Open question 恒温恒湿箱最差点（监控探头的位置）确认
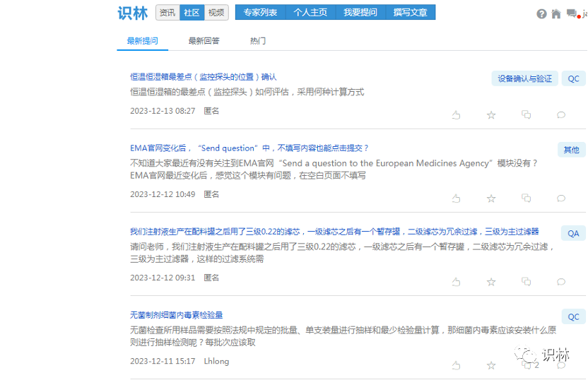 tap(204, 77)
